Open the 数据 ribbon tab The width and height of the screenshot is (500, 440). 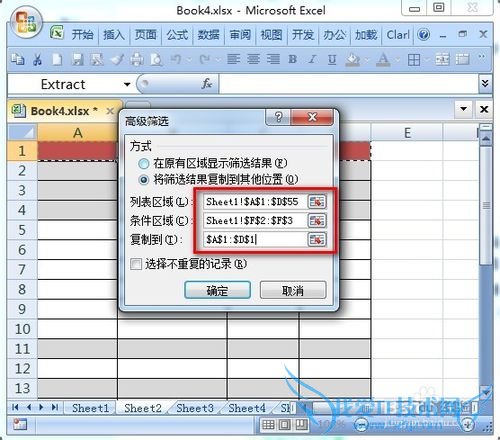[x=208, y=35]
